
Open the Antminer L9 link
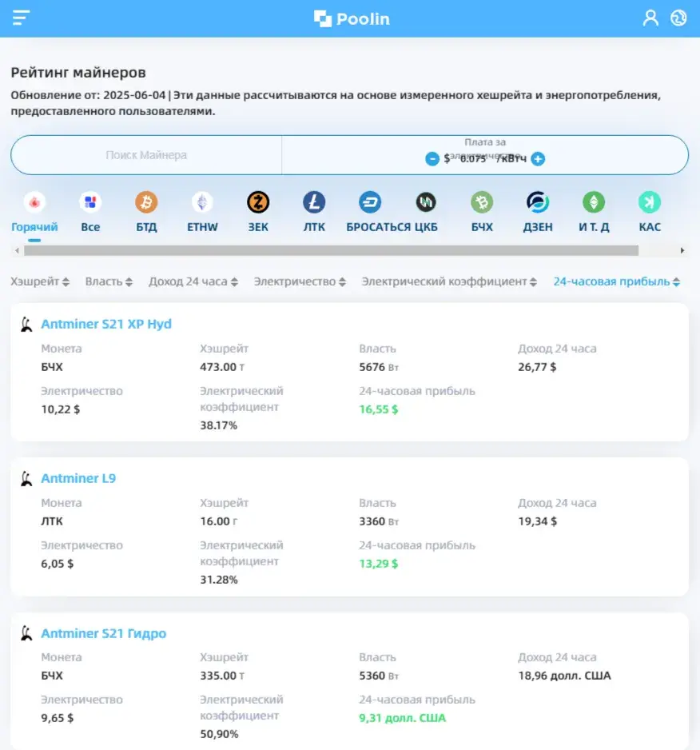point(78,478)
